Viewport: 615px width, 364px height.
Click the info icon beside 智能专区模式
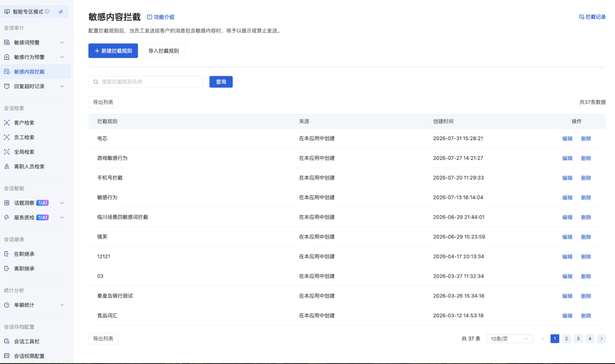47,11
